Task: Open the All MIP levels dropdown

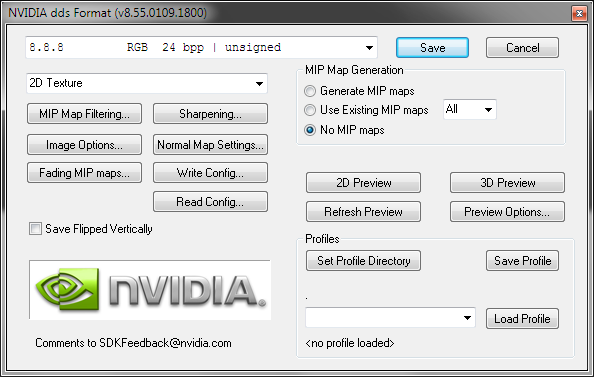Action: click(x=470, y=110)
